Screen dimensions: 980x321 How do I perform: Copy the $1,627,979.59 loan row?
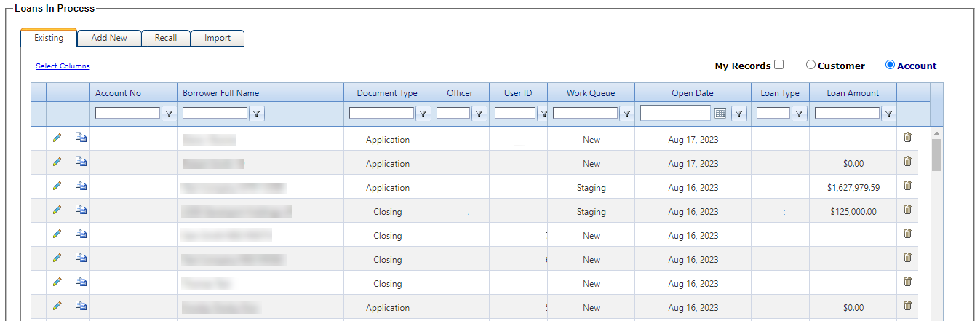tap(81, 186)
